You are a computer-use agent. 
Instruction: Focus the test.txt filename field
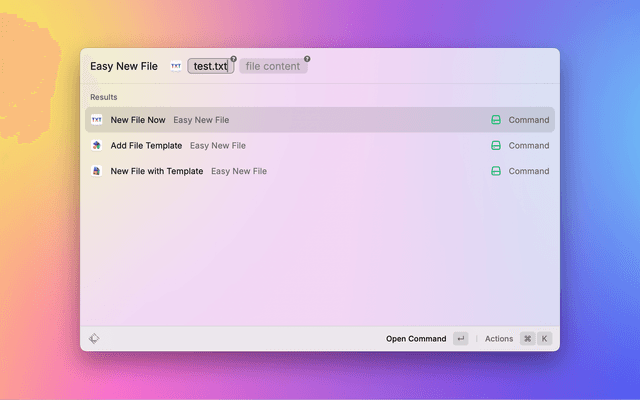pyautogui.click(x=210, y=66)
